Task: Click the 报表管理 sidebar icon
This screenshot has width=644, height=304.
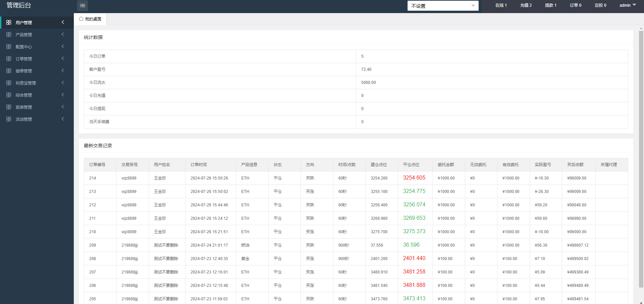Action: click(9, 107)
